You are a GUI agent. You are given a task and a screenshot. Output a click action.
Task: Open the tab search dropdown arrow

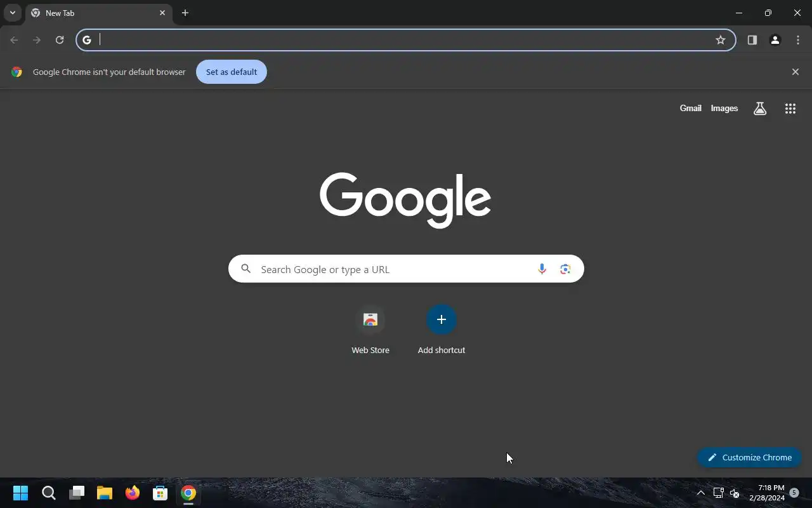[12, 13]
